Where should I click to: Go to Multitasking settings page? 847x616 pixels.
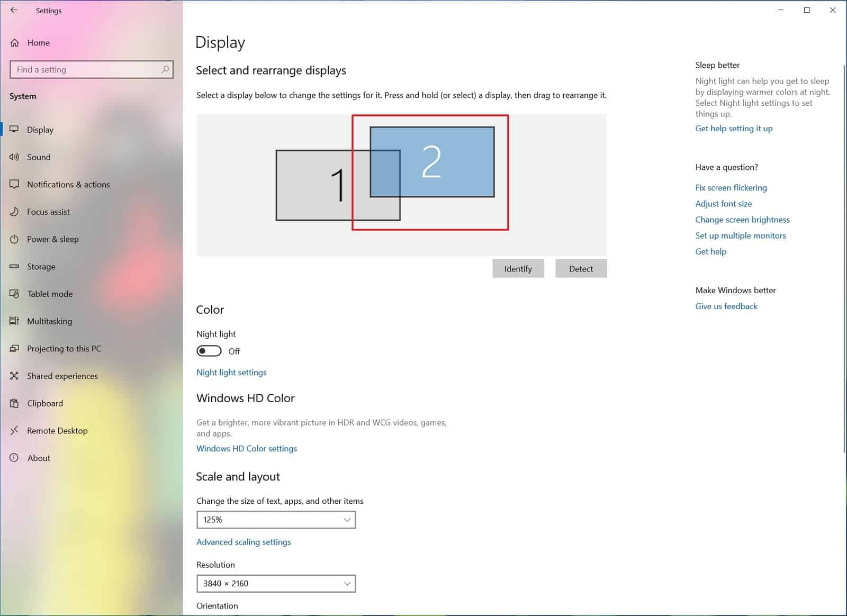49,321
